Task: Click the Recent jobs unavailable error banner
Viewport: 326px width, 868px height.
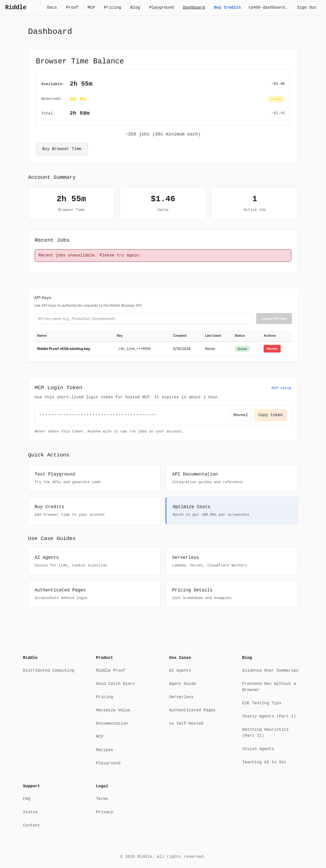Action: tap(163, 255)
